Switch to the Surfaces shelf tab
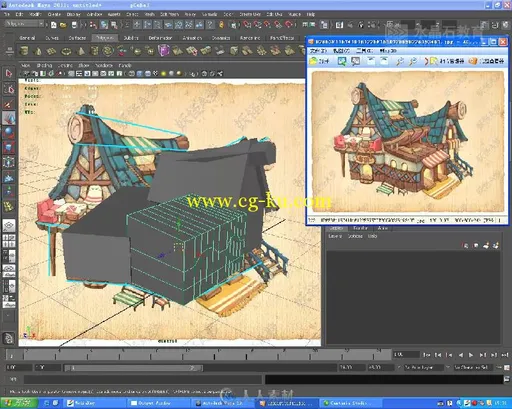This screenshot has width=512, height=409. click(x=77, y=38)
